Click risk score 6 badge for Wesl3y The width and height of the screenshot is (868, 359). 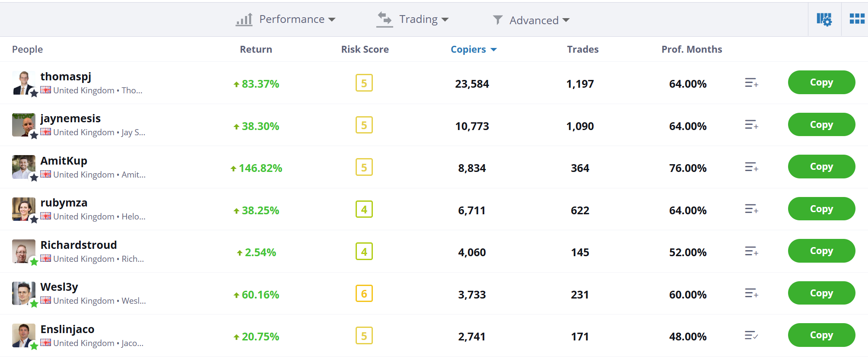(x=364, y=294)
